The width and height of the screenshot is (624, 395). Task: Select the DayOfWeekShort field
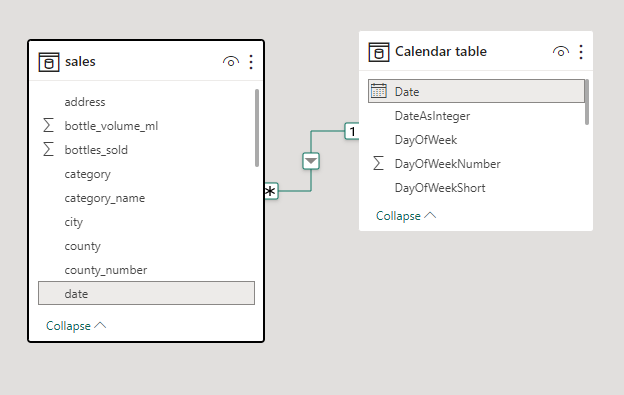(x=476, y=188)
